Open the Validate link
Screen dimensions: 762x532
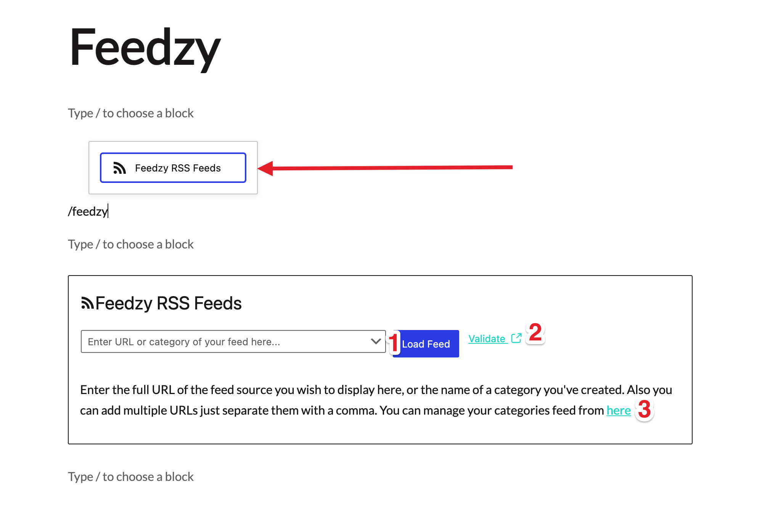(487, 338)
